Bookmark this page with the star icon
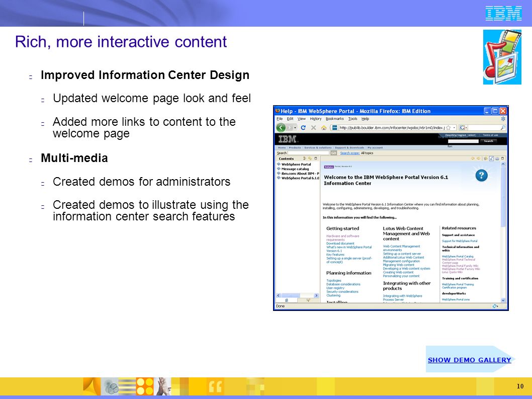Image resolution: width=532 pixels, height=399 pixels. pos(448,128)
